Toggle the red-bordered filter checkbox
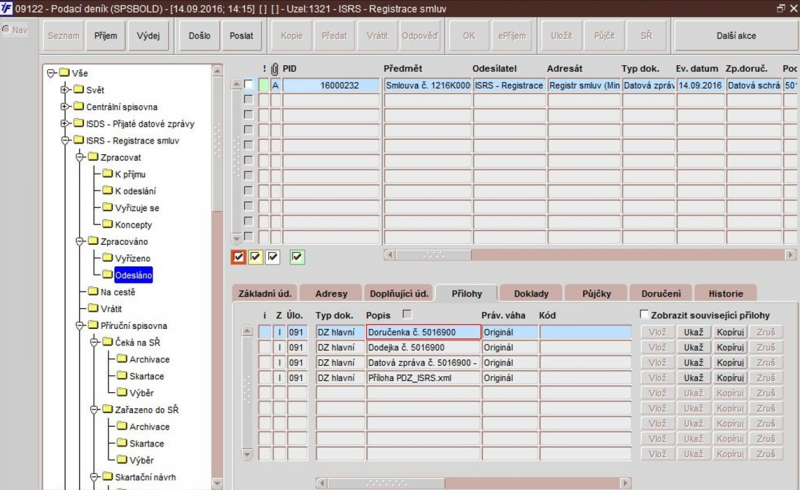 238,257
